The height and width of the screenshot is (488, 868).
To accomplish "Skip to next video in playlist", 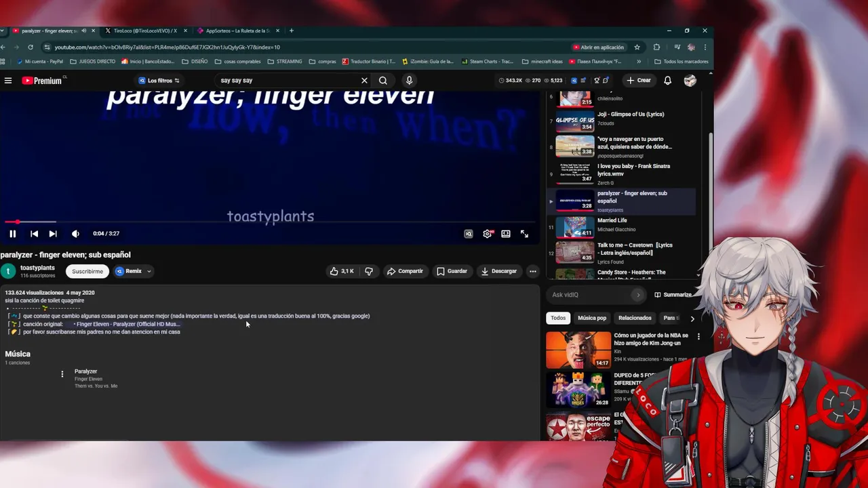I will coord(53,234).
